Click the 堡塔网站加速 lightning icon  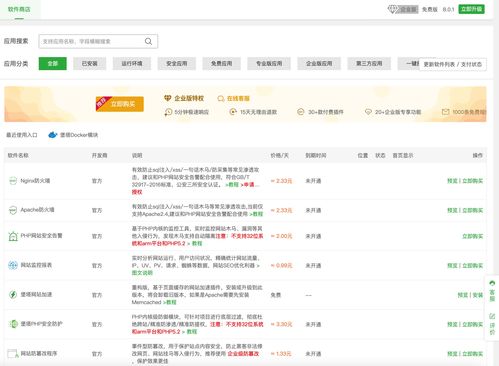(x=13, y=295)
